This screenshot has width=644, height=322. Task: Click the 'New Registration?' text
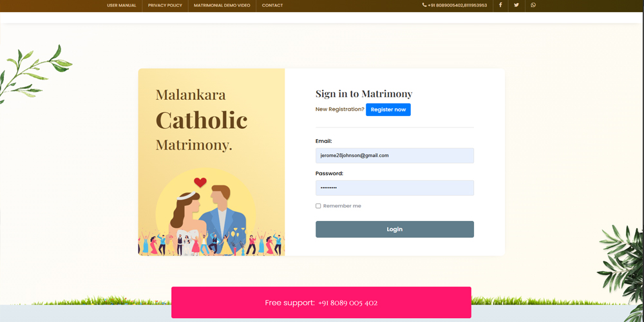339,109
